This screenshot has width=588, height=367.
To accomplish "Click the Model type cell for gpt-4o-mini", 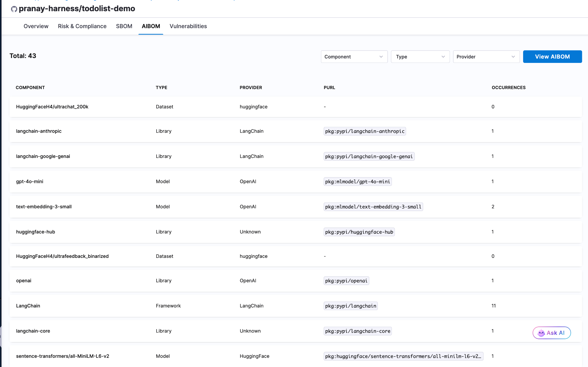I will [163, 181].
